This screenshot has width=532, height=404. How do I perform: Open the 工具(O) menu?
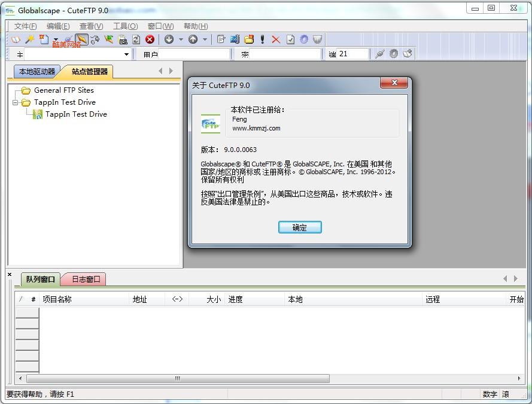(126, 26)
